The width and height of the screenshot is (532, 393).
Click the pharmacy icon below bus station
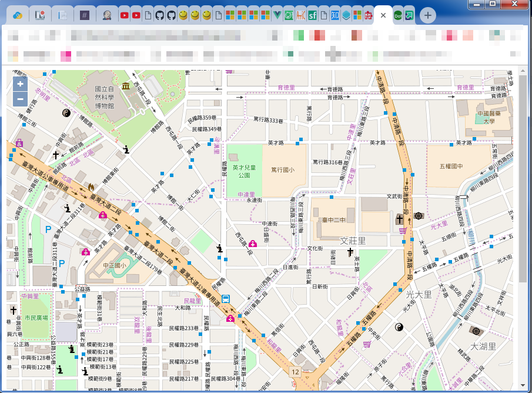230,318
